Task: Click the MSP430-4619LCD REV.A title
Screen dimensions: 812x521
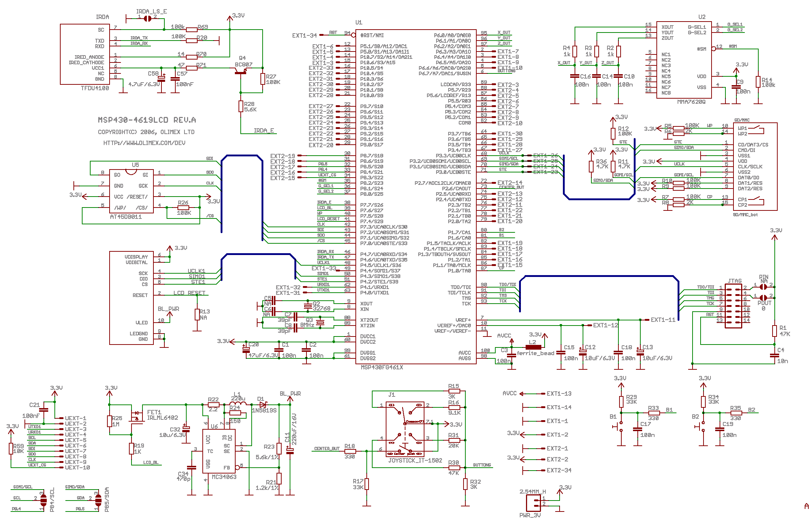Action: tap(147, 120)
